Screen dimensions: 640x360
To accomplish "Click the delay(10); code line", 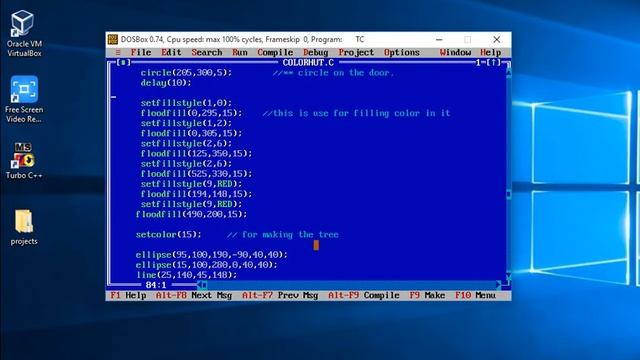I will tap(166, 83).
